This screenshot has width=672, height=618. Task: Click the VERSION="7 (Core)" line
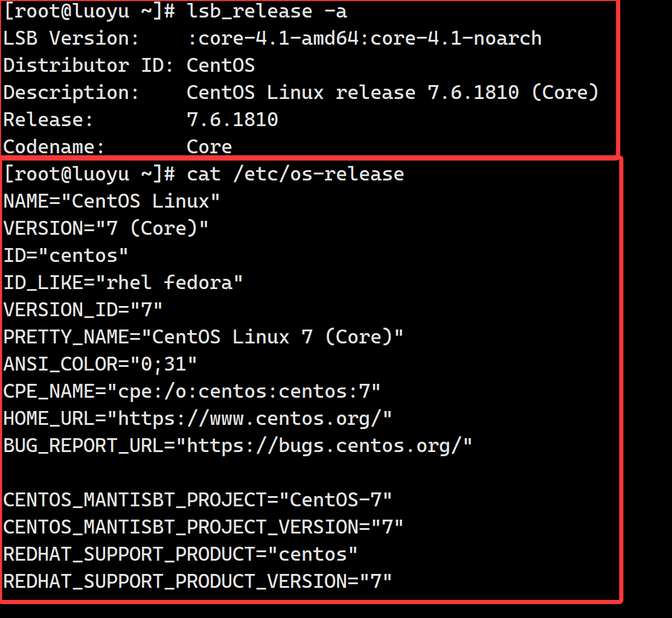pos(106,228)
